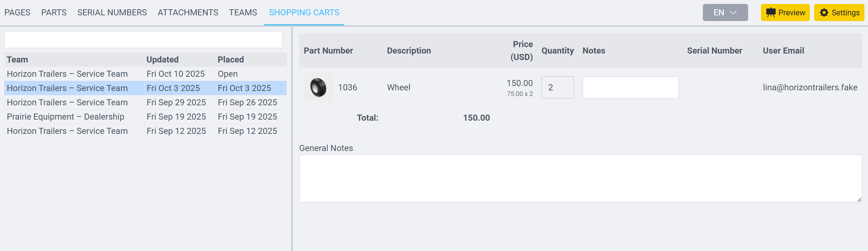Click the General Notes resize handle
868x251 pixels.
859,200
